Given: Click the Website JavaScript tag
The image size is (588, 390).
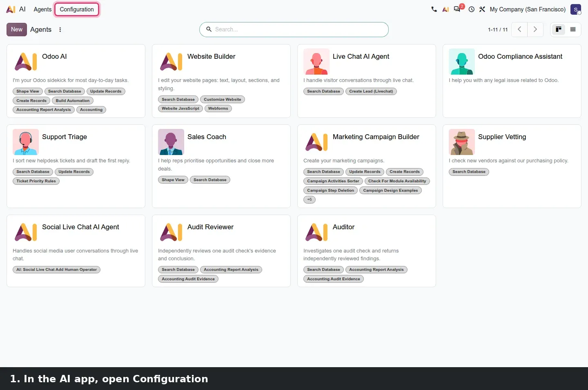Looking at the screenshot, I should pos(180,109).
